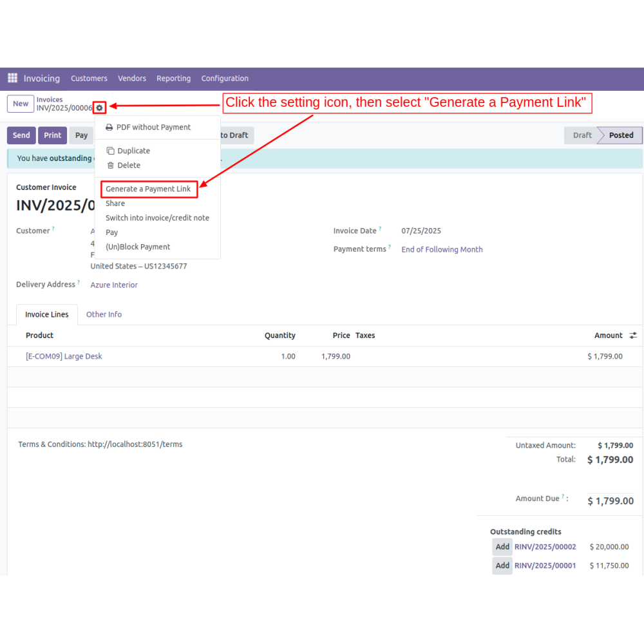Click the New invoice button
Screen dimensions: 644x644
click(x=21, y=104)
